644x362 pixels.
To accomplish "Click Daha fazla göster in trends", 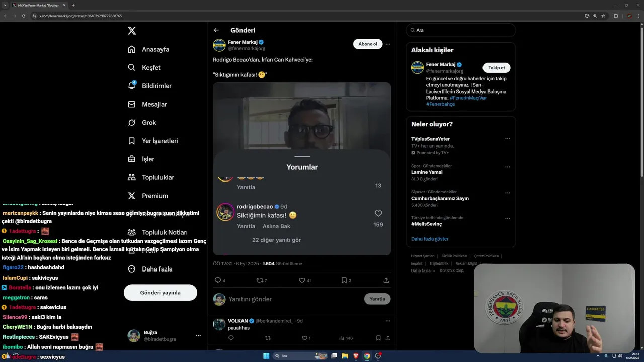I will pos(430,239).
